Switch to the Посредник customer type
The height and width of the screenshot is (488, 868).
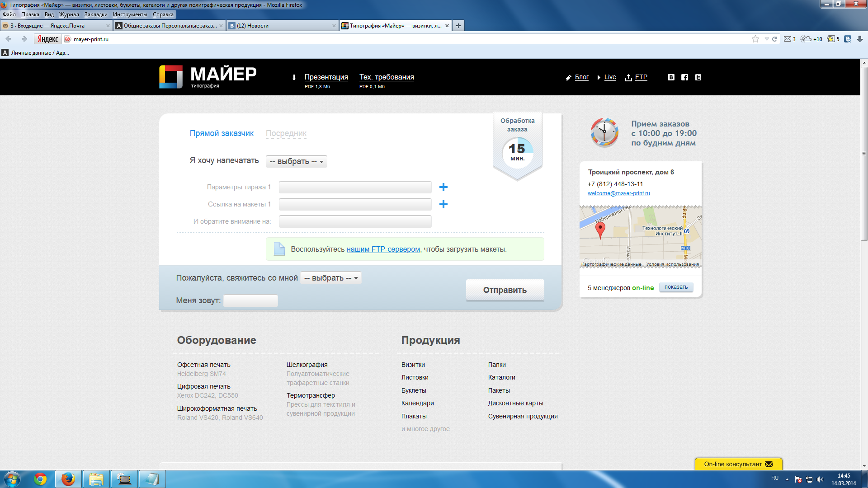pos(286,133)
